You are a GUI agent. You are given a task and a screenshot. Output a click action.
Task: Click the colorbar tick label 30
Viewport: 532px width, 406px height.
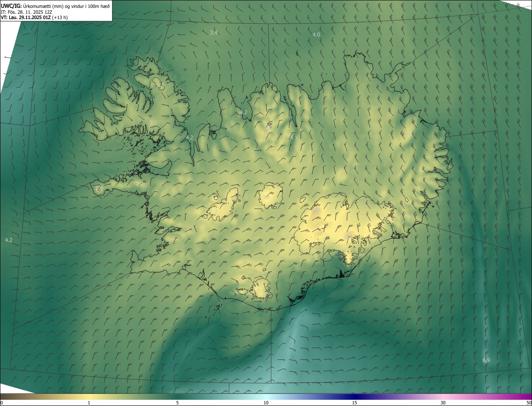(x=443, y=403)
